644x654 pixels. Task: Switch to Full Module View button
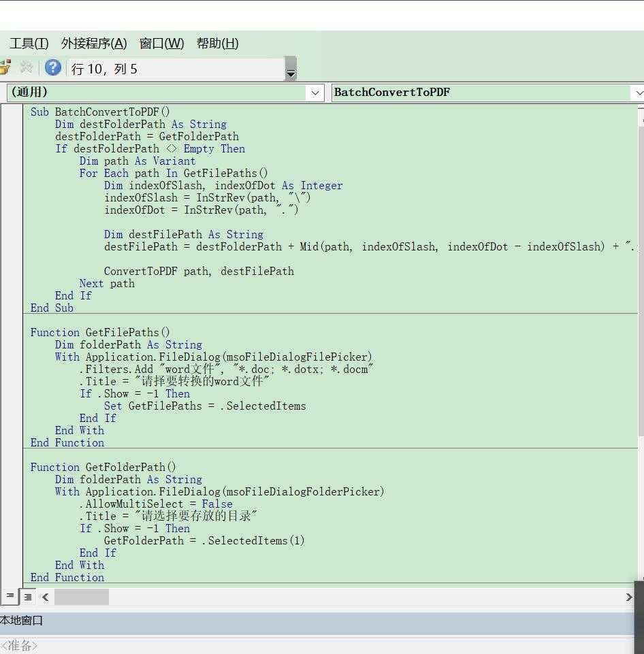pyautogui.click(x=28, y=597)
